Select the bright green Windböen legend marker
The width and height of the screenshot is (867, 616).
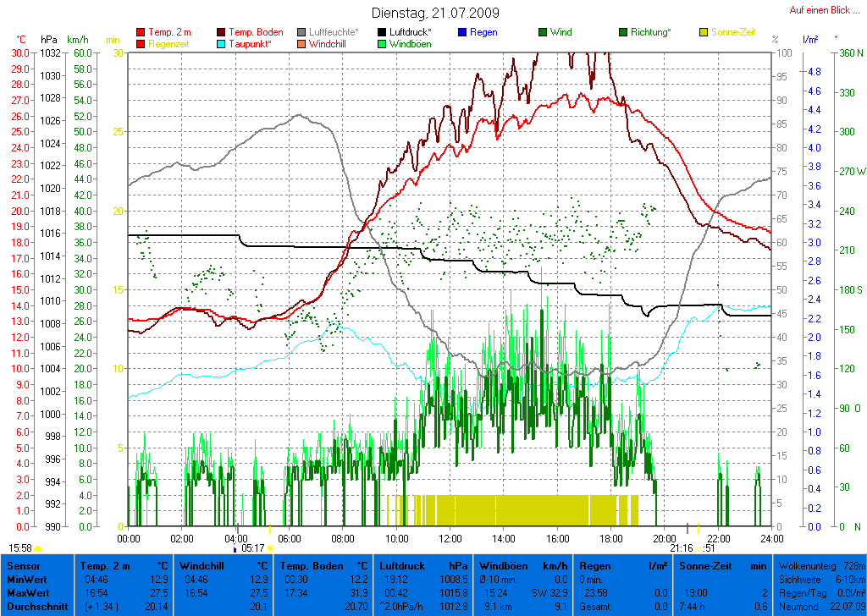tap(382, 43)
